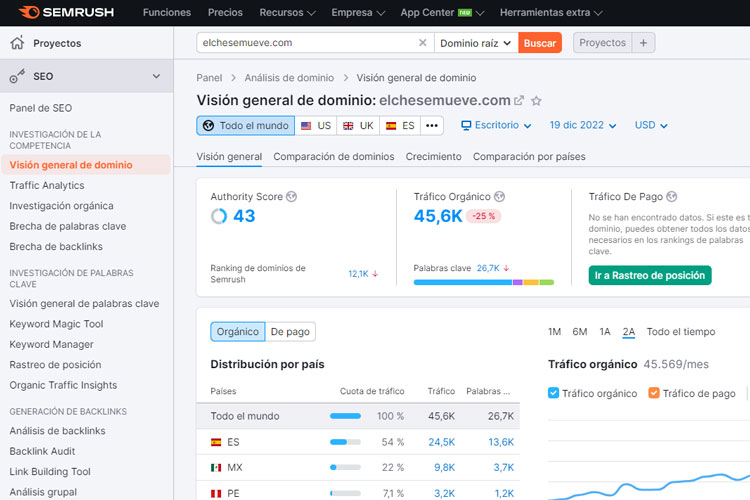The width and height of the screenshot is (750, 500).
Task: Click the Authority Score circle gauge icon
Action: point(219,216)
